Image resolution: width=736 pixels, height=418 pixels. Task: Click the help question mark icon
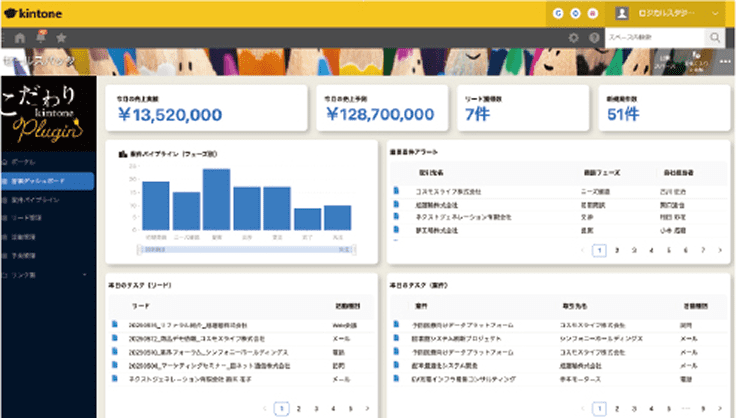(x=595, y=38)
